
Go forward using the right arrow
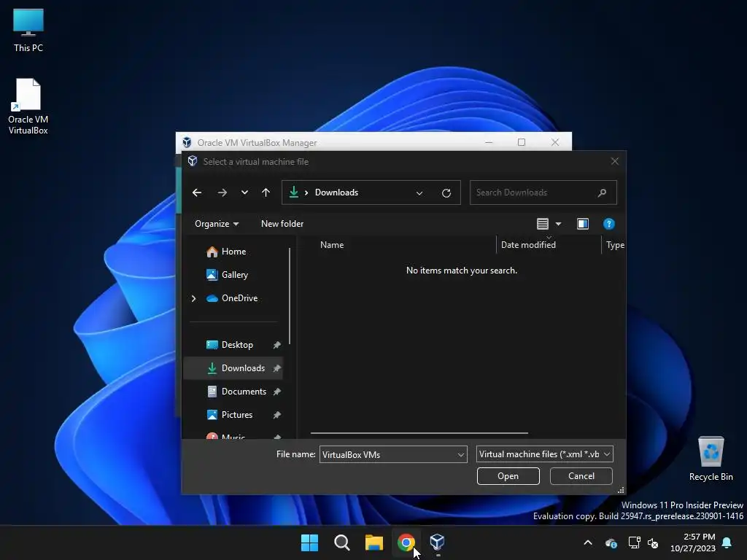[x=222, y=192]
